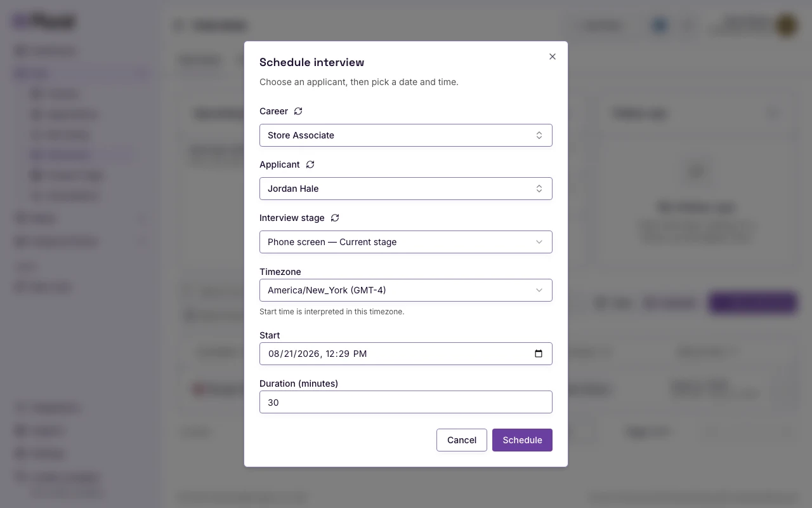This screenshot has height=508, width=812.
Task: Click the refresh icon beside Applicant label
Action: click(x=310, y=164)
